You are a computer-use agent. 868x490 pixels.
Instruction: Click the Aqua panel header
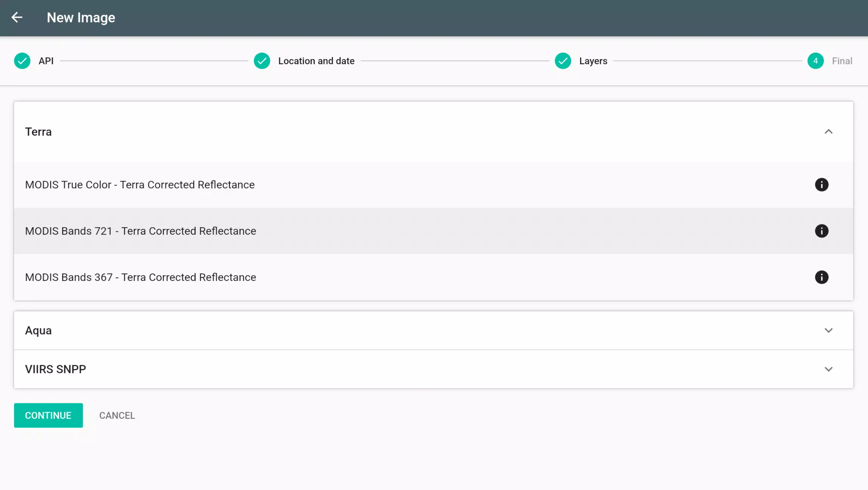(434, 330)
